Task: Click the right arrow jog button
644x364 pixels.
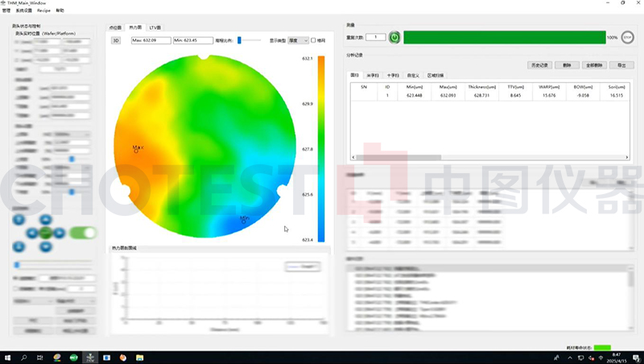Action: coord(59,234)
